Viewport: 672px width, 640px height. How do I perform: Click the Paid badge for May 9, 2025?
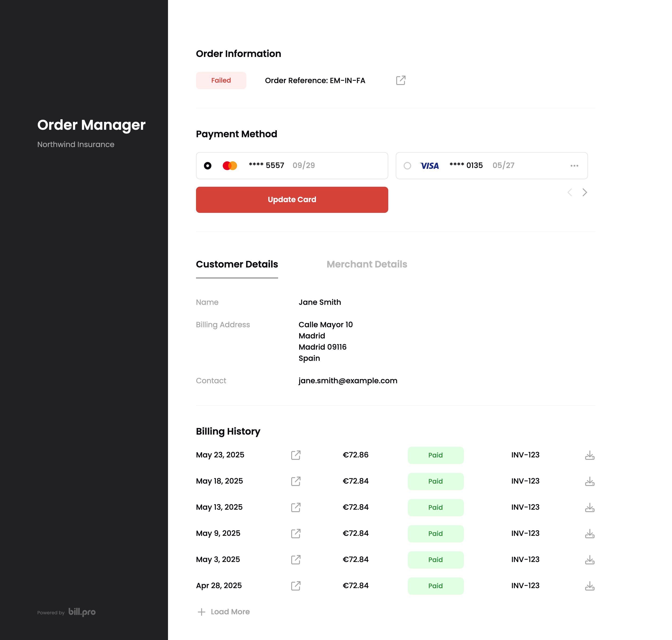click(436, 534)
